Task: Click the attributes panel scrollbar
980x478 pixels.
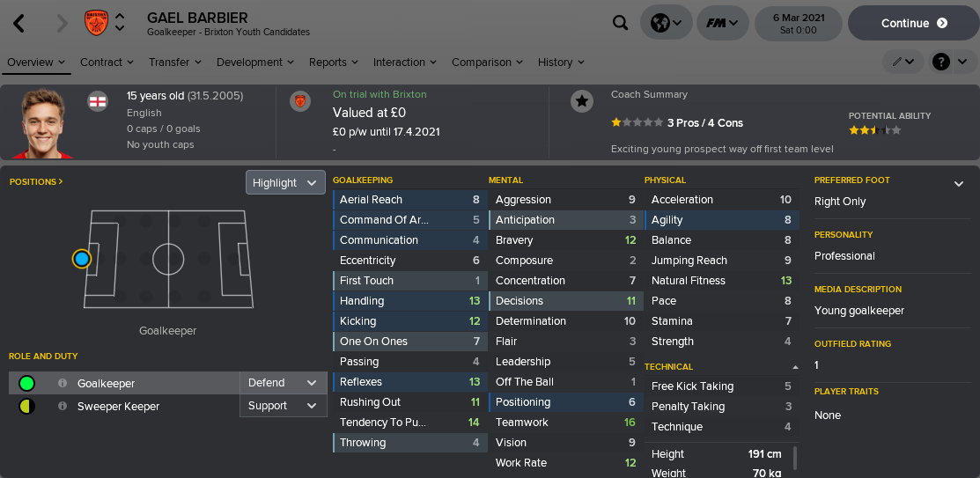Action: [x=795, y=458]
